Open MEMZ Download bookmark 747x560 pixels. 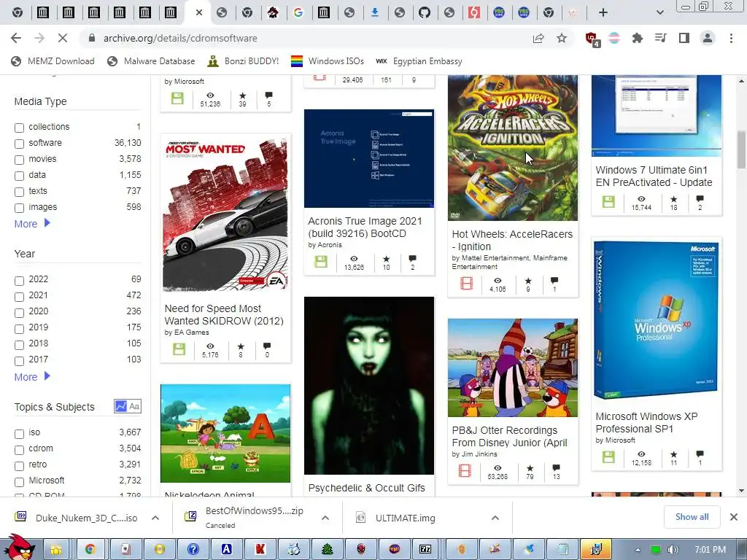(53, 61)
